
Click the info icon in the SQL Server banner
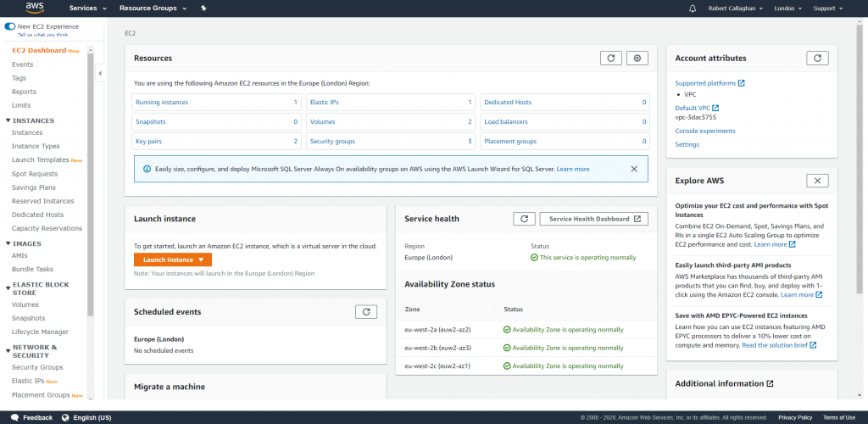click(147, 169)
